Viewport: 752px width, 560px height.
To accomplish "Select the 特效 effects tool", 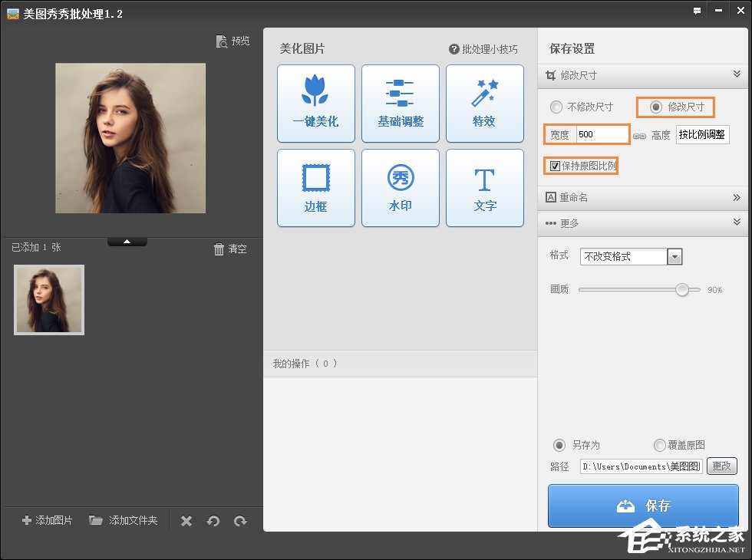I will [484, 104].
